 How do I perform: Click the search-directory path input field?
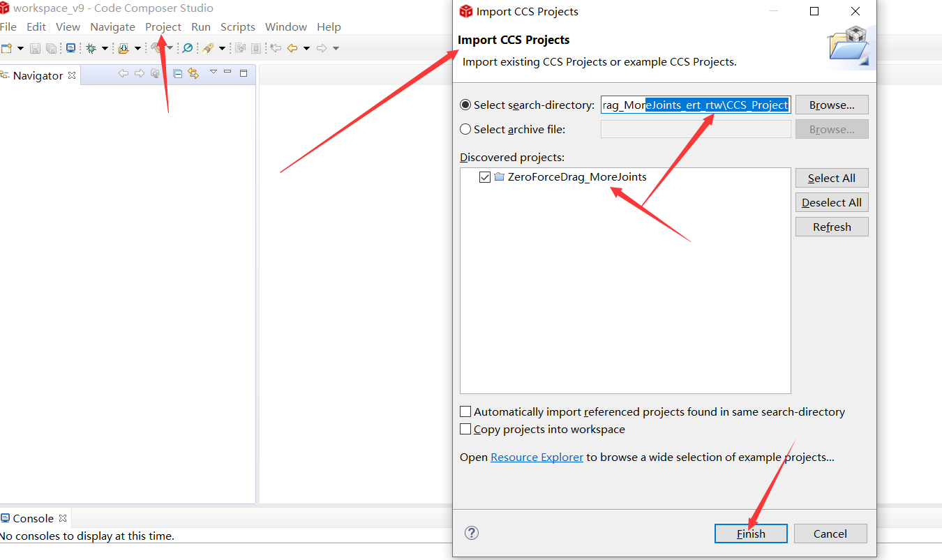tap(695, 105)
